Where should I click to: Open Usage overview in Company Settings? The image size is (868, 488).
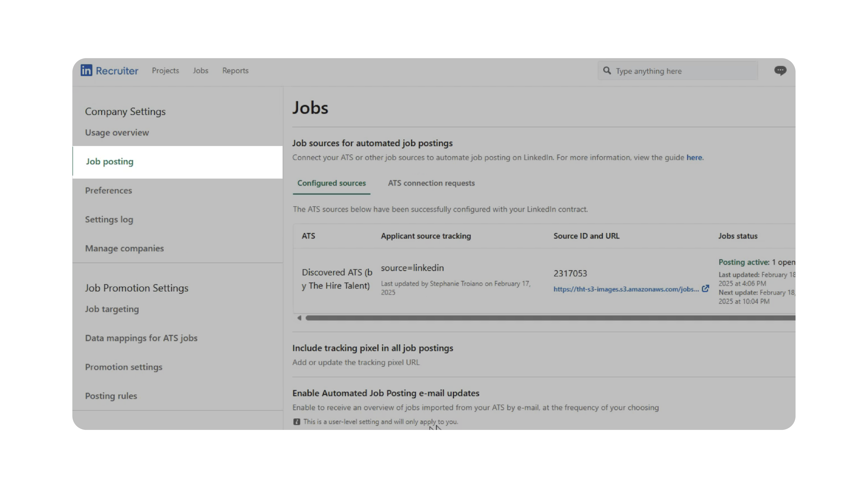click(x=116, y=132)
